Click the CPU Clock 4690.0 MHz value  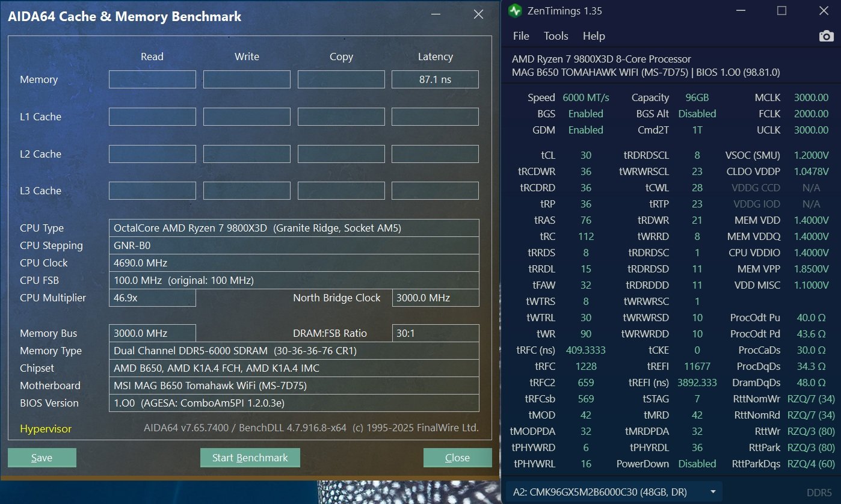click(294, 263)
